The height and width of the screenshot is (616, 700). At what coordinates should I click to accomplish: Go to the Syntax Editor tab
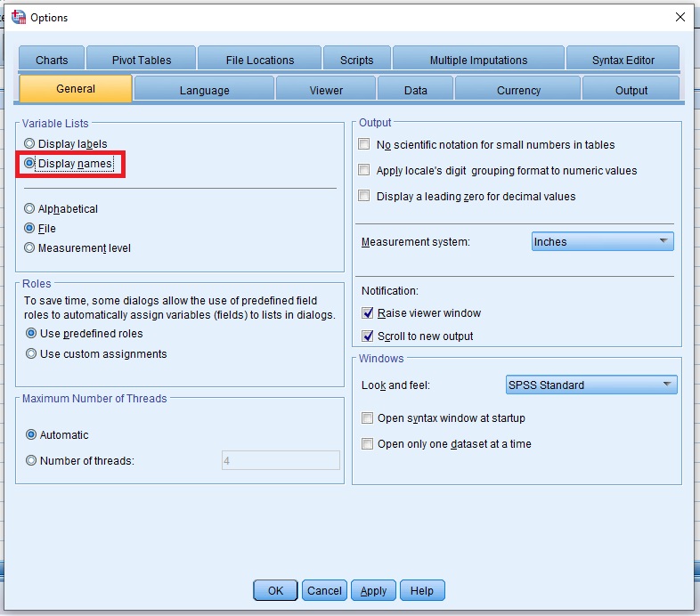point(623,60)
